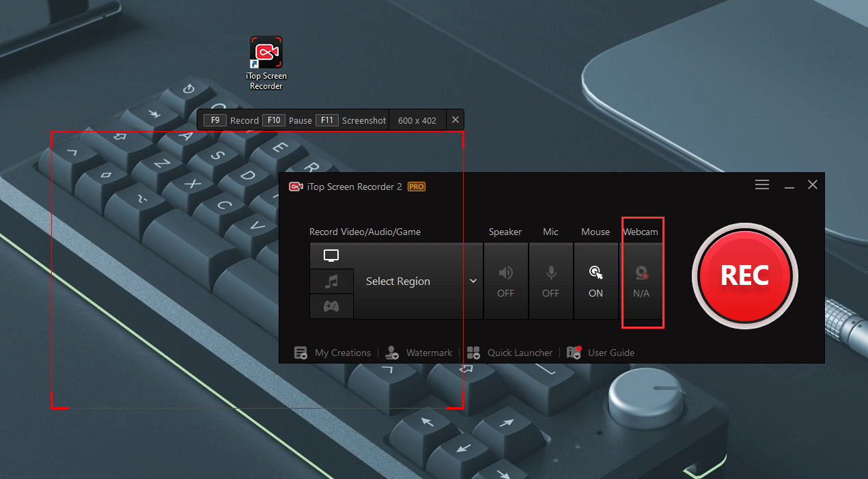Open the hamburger menu in title bar

pos(762,184)
